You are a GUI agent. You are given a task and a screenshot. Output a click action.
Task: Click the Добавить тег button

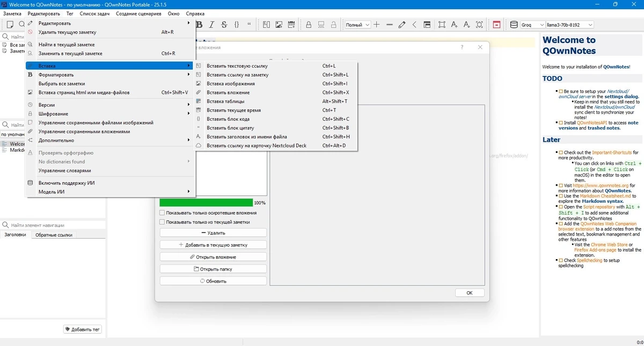coord(83,329)
